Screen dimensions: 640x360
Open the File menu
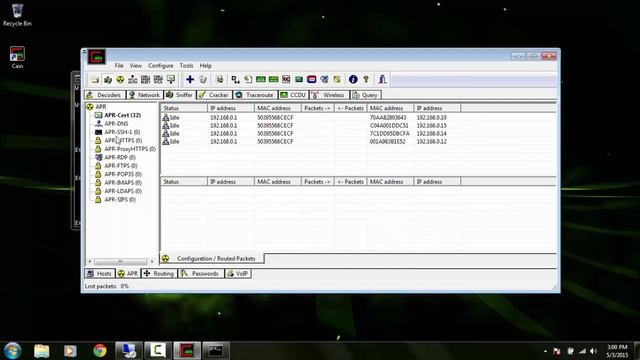[x=119, y=65]
